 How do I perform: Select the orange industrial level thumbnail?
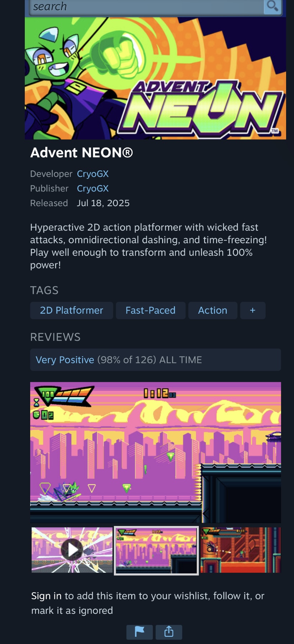click(x=240, y=550)
